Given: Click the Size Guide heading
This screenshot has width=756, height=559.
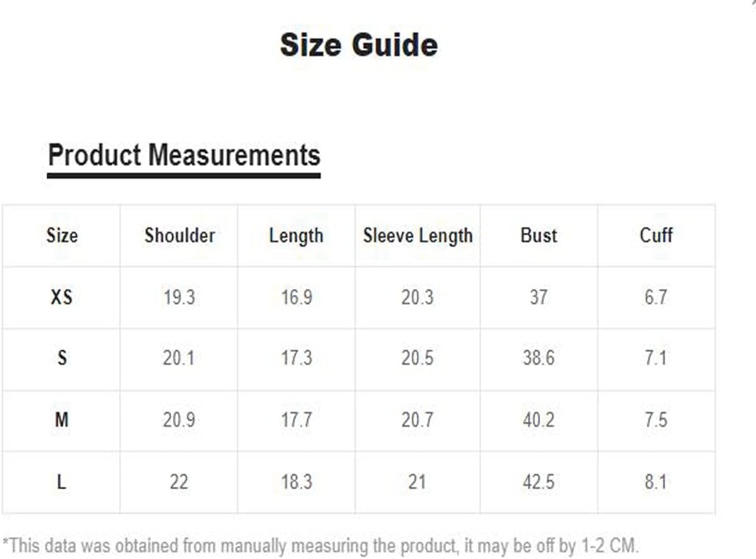Looking at the screenshot, I should [359, 45].
